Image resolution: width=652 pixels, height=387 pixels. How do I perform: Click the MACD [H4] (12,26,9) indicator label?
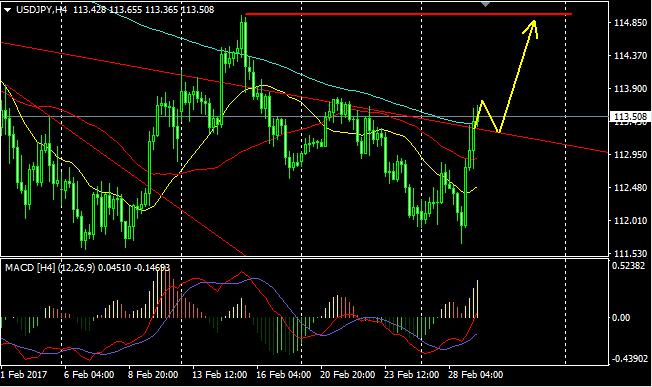tap(50, 268)
